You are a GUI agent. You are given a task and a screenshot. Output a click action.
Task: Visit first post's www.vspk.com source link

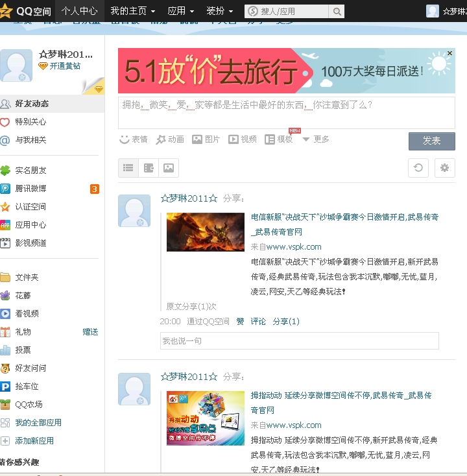pyautogui.click(x=294, y=247)
